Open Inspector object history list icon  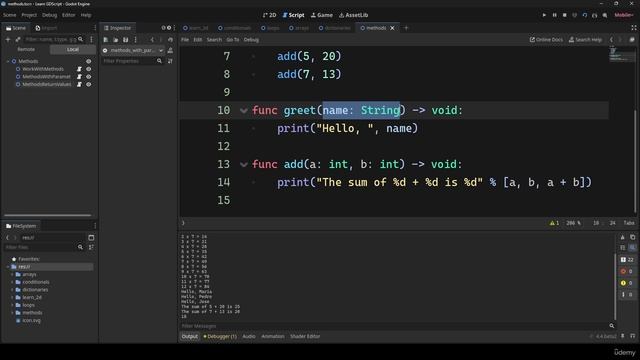tap(170, 40)
